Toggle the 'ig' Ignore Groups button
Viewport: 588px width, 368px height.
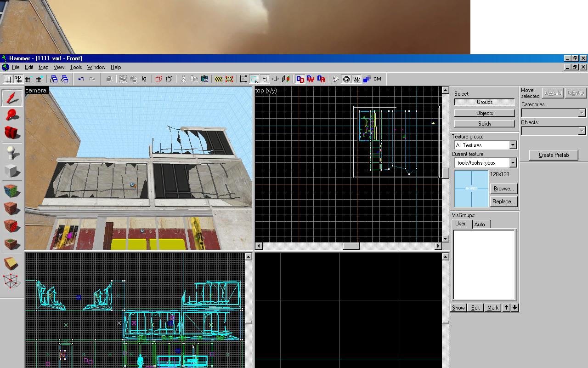click(x=144, y=79)
